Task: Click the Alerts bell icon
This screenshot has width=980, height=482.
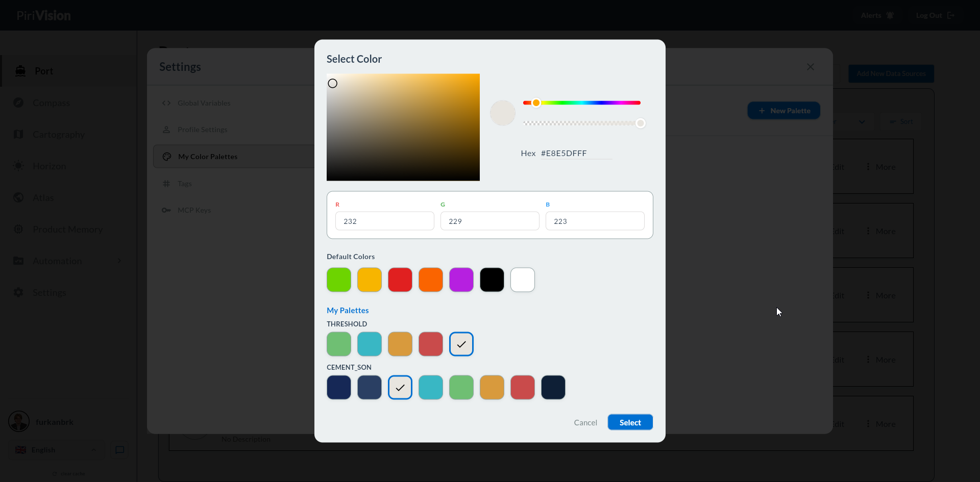Action: tap(890, 15)
